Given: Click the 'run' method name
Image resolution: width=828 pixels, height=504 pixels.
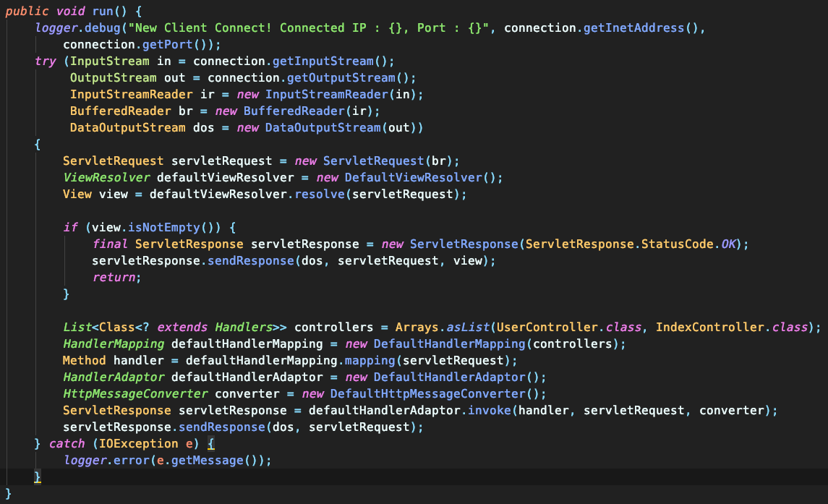Looking at the screenshot, I should pos(103,11).
